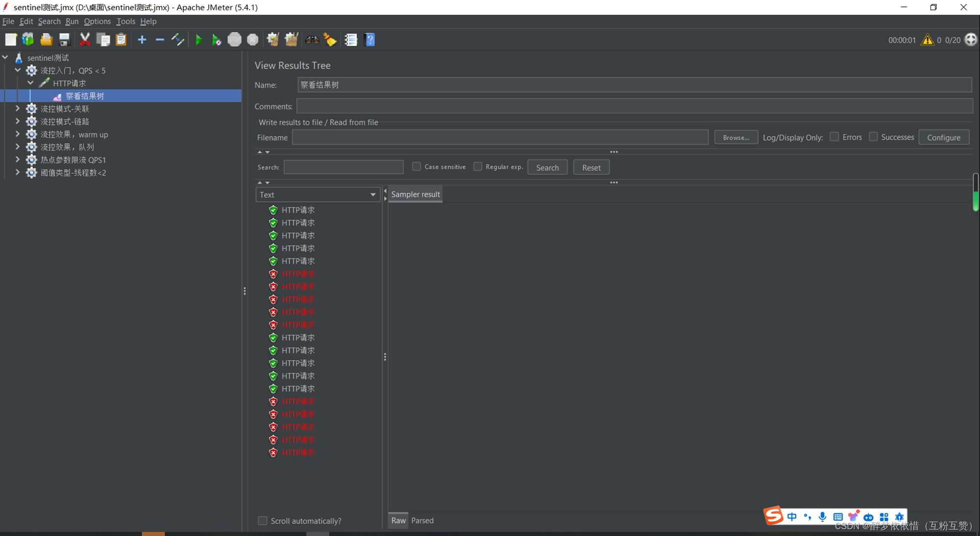Click the Browse... button
Viewport: 980px width, 536px height.
pos(735,137)
